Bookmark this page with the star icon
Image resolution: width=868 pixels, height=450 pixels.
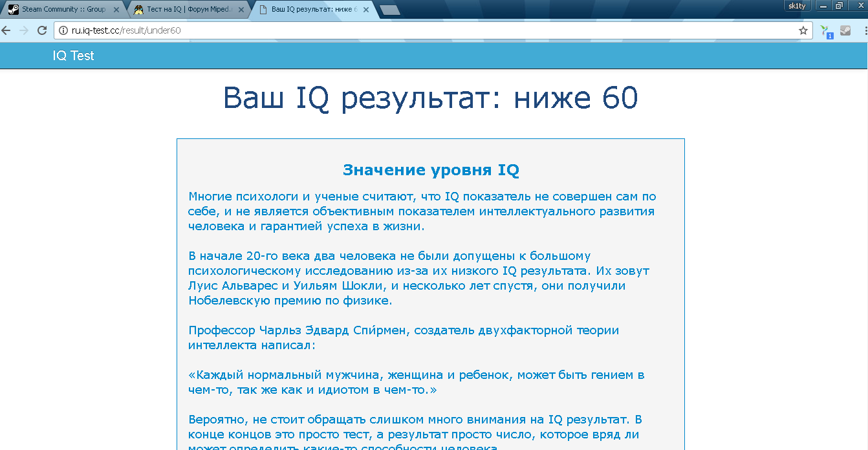point(803,30)
